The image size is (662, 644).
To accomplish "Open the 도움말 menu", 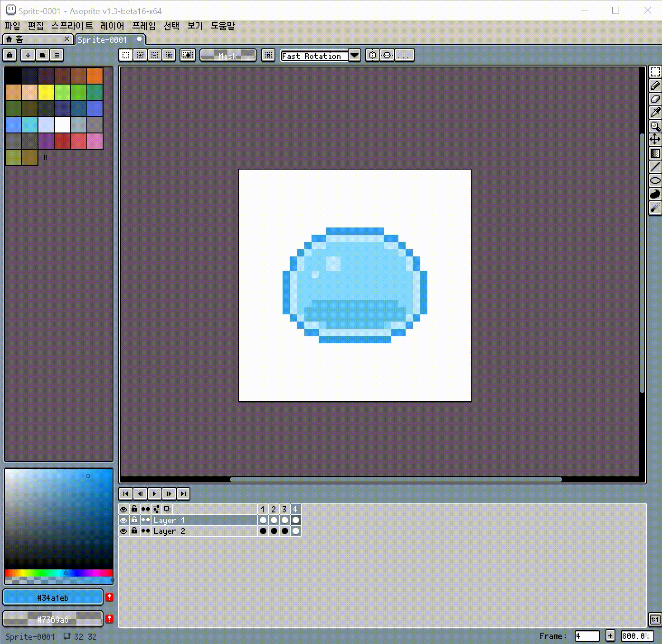I will [x=222, y=26].
